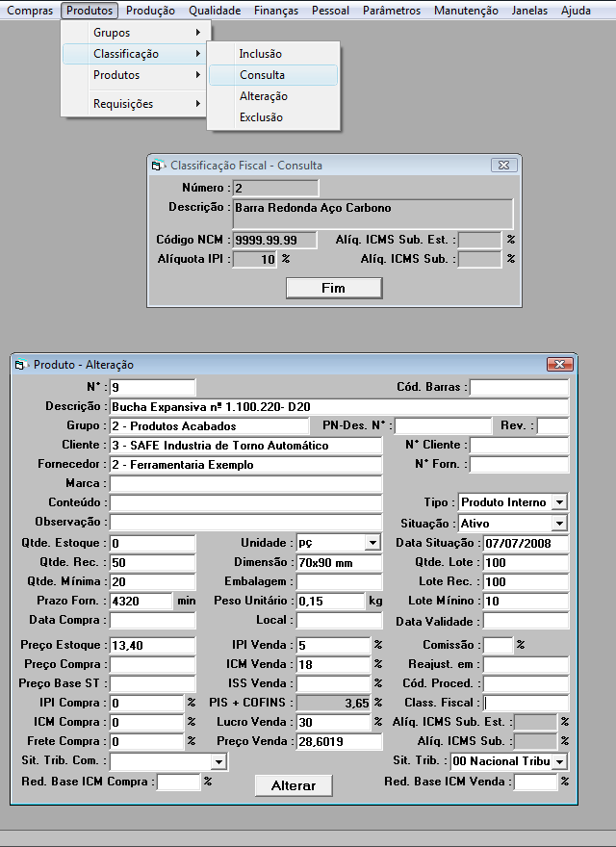
Task: Click the Fim button
Action: [333, 288]
